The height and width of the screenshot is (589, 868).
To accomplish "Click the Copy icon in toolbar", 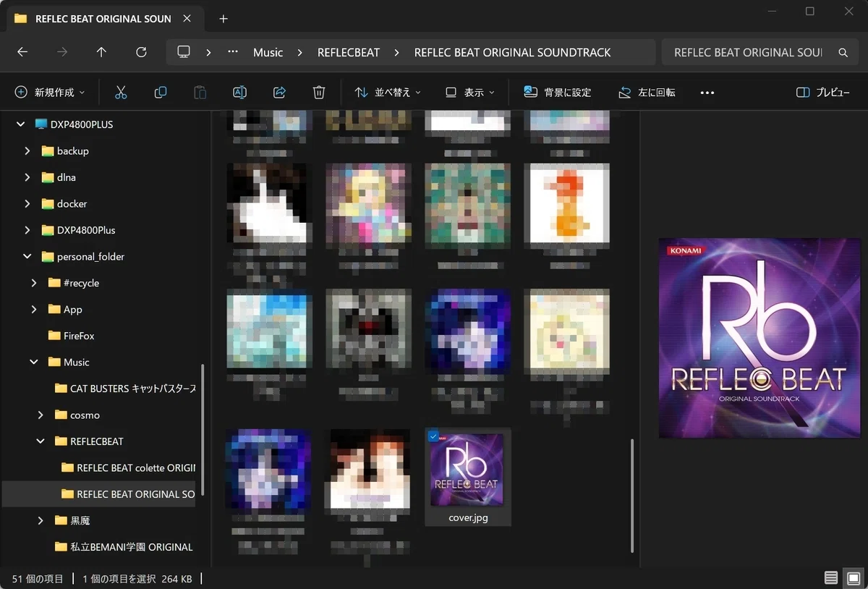I will tap(161, 92).
